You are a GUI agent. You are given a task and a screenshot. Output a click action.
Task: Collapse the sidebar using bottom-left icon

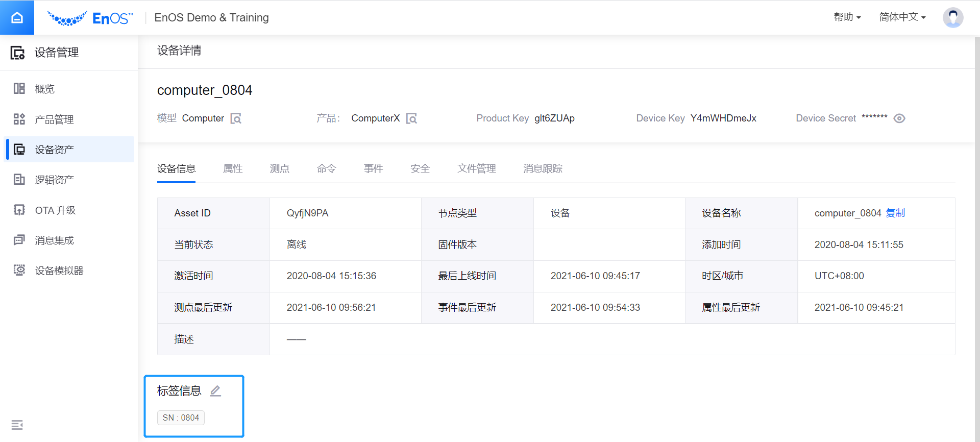(x=17, y=425)
